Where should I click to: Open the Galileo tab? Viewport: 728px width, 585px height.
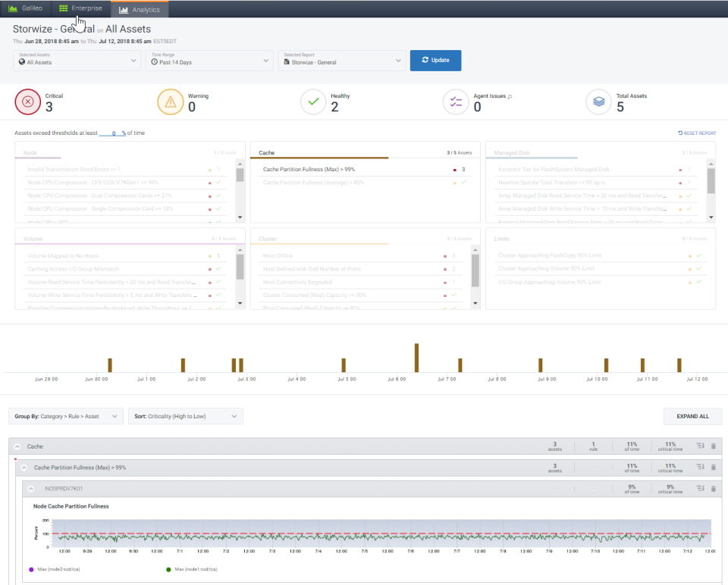pyautogui.click(x=26, y=8)
